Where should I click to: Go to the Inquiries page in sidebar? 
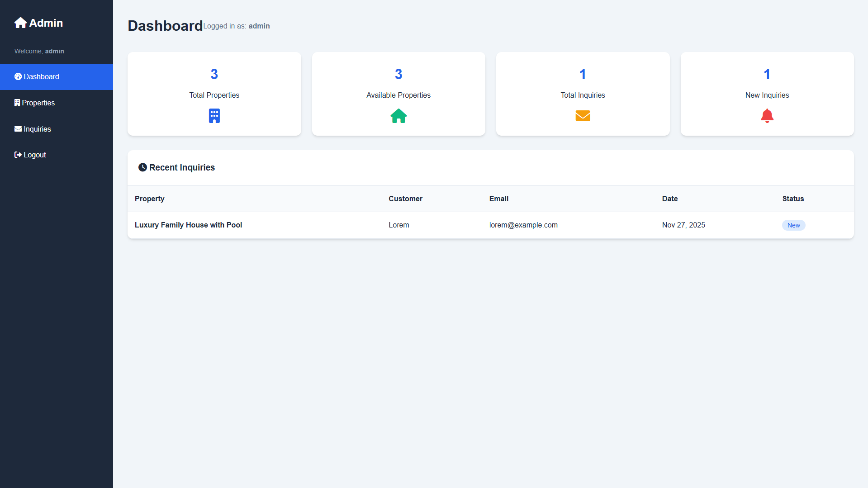point(37,129)
